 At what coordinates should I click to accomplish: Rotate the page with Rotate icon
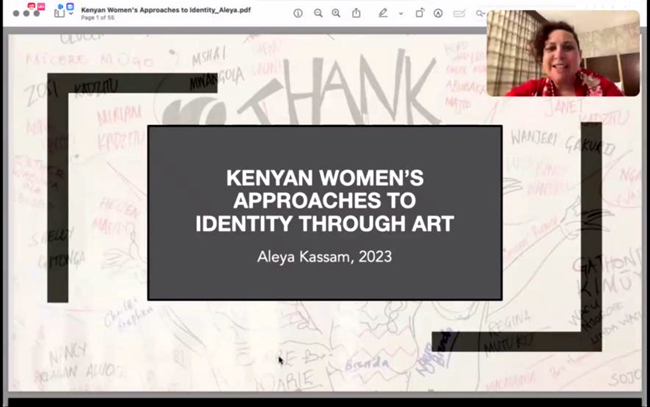[x=420, y=13]
